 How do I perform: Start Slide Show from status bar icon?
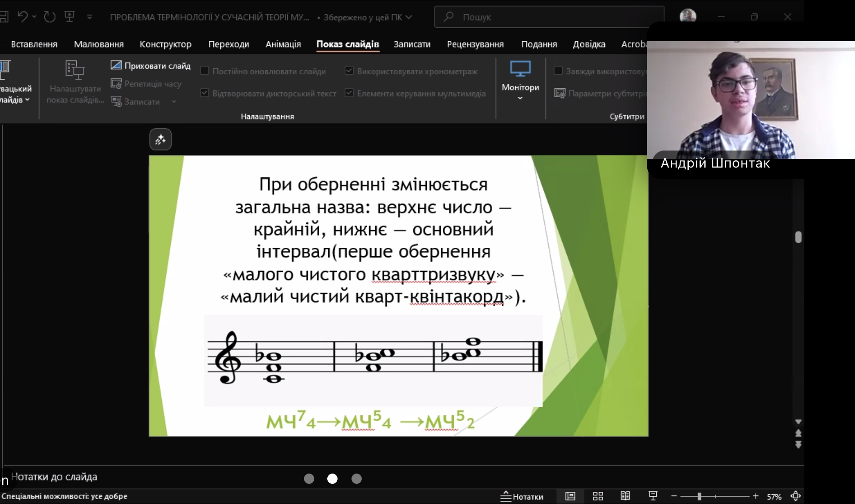click(x=653, y=496)
